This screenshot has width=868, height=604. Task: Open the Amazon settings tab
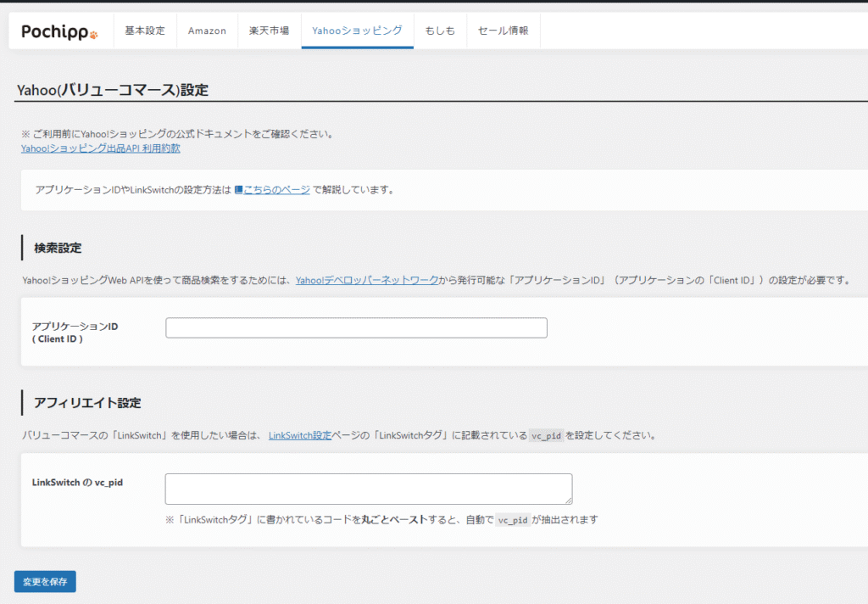click(207, 31)
